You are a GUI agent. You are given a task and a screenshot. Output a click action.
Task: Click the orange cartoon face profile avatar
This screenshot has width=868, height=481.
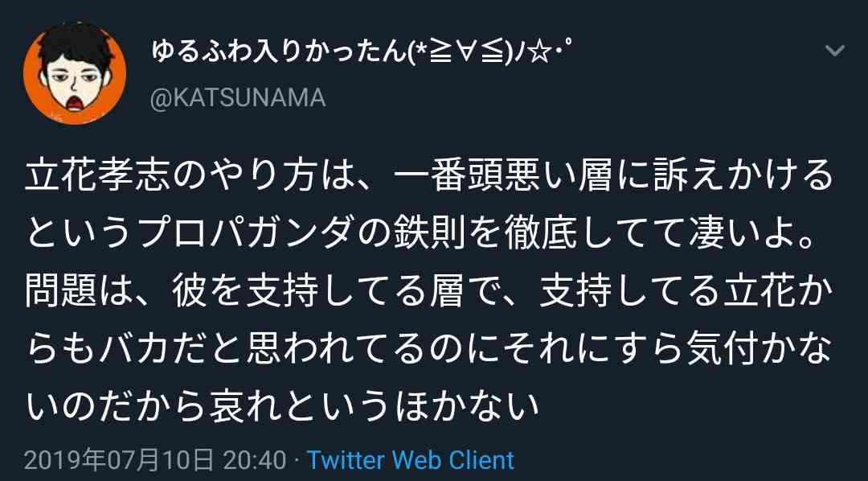click(x=75, y=73)
